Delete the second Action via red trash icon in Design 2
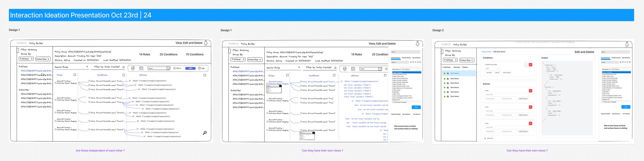The image size is (644, 161). [x=531, y=107]
